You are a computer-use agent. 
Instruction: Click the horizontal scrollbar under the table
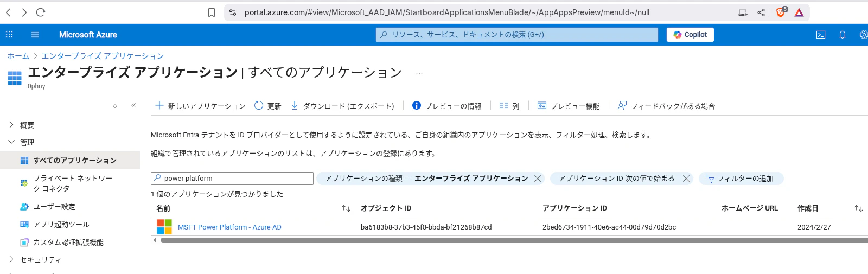click(514, 240)
